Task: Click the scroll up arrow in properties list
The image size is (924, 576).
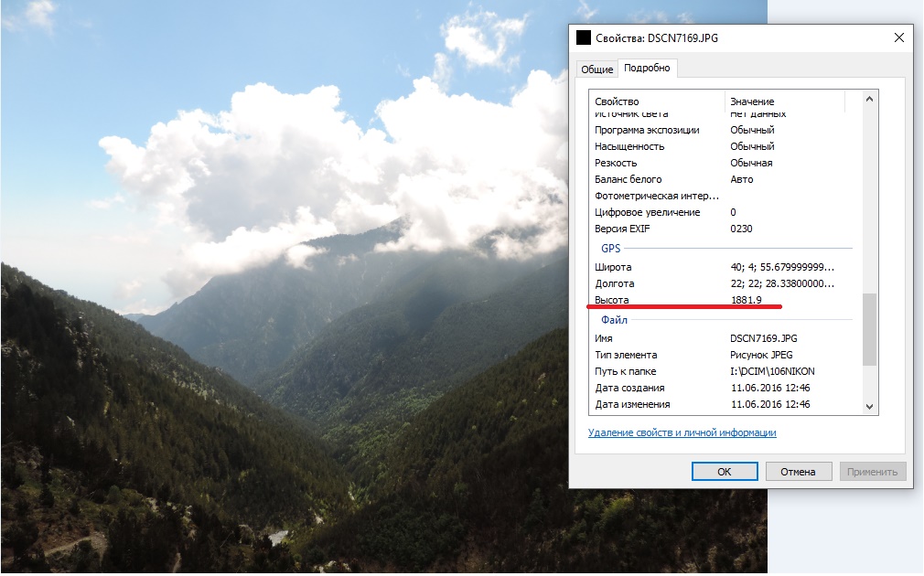Action: pyautogui.click(x=869, y=99)
